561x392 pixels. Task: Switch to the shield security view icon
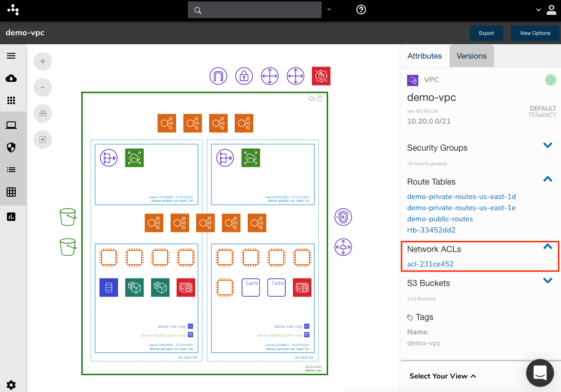pyautogui.click(x=11, y=147)
